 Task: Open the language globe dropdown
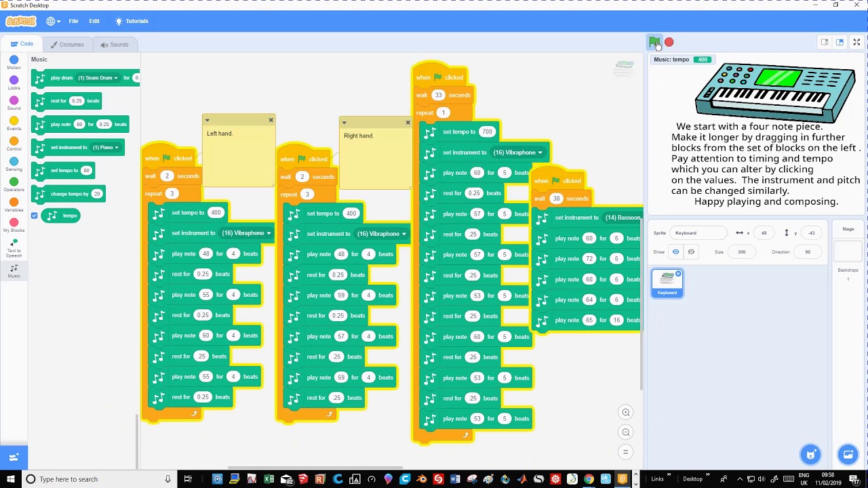pyautogui.click(x=53, y=21)
